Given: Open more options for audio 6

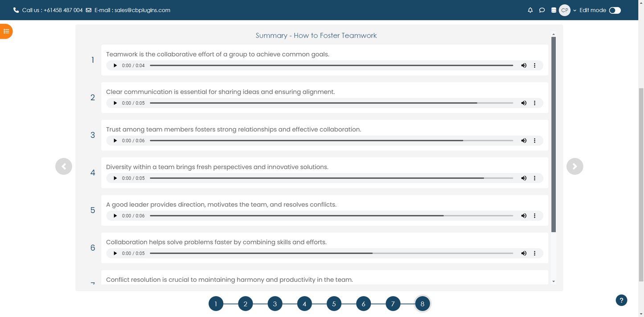Looking at the screenshot, I should [535, 253].
